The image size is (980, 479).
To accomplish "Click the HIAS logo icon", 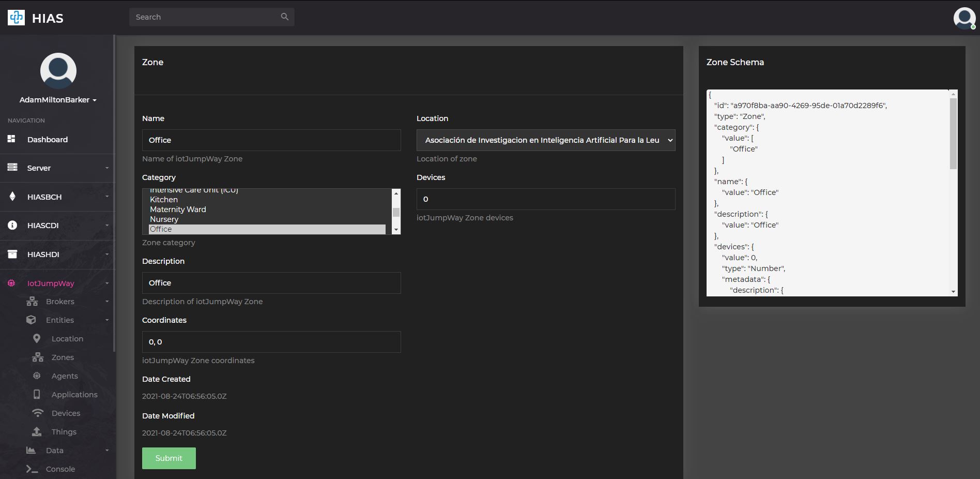I will pos(16,18).
